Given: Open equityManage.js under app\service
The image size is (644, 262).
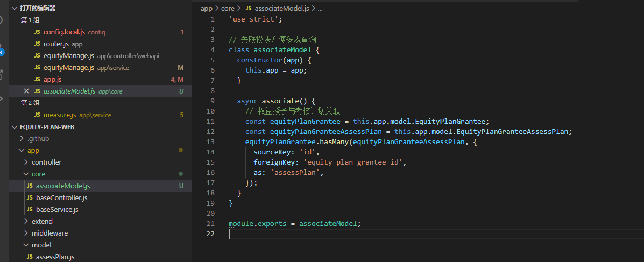Looking at the screenshot, I should (x=68, y=67).
